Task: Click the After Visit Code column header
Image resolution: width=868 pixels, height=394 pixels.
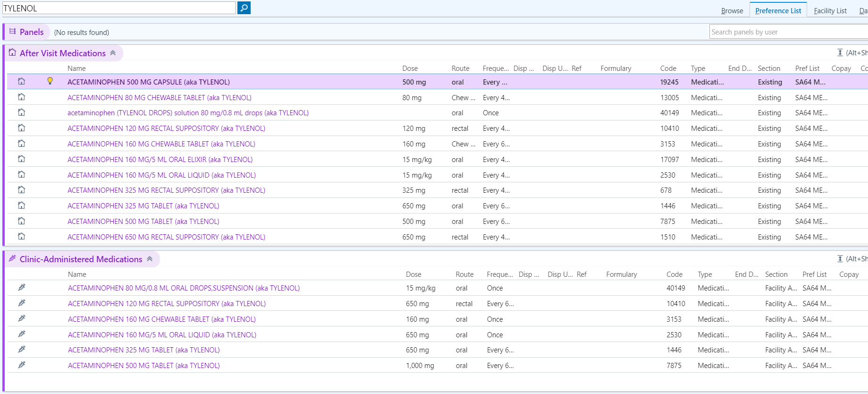Action: click(668, 69)
